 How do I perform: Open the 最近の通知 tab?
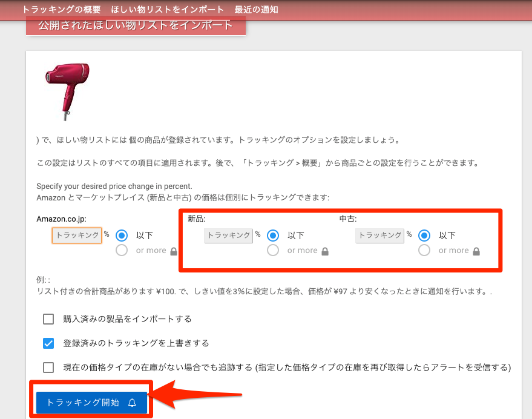[256, 10]
